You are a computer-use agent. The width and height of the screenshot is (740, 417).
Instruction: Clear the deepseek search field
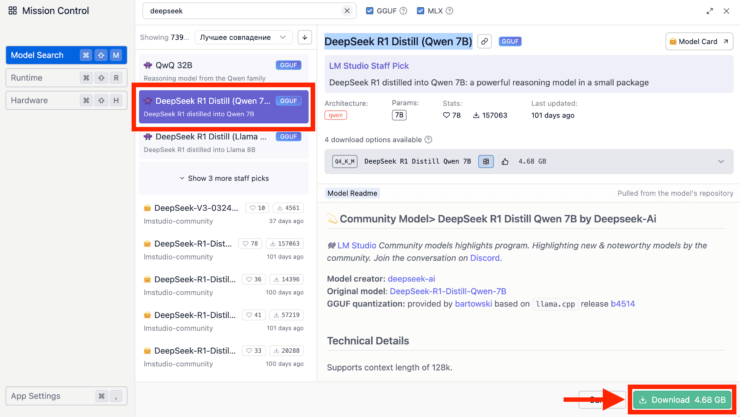347,11
